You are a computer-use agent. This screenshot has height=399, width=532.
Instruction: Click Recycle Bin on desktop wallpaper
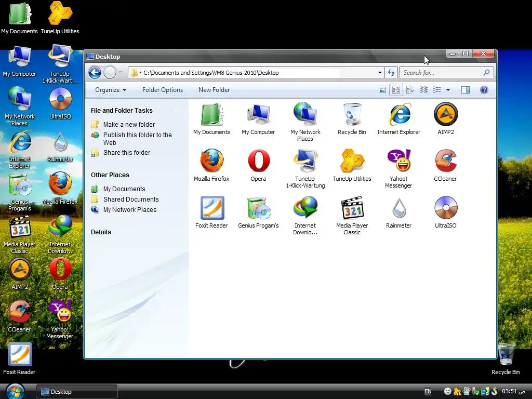click(x=506, y=359)
